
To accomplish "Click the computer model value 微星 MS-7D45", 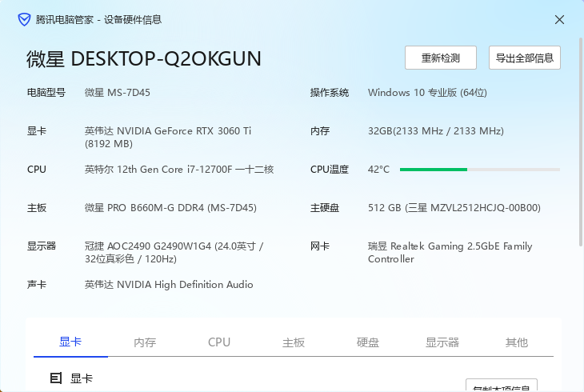I will click(118, 93).
